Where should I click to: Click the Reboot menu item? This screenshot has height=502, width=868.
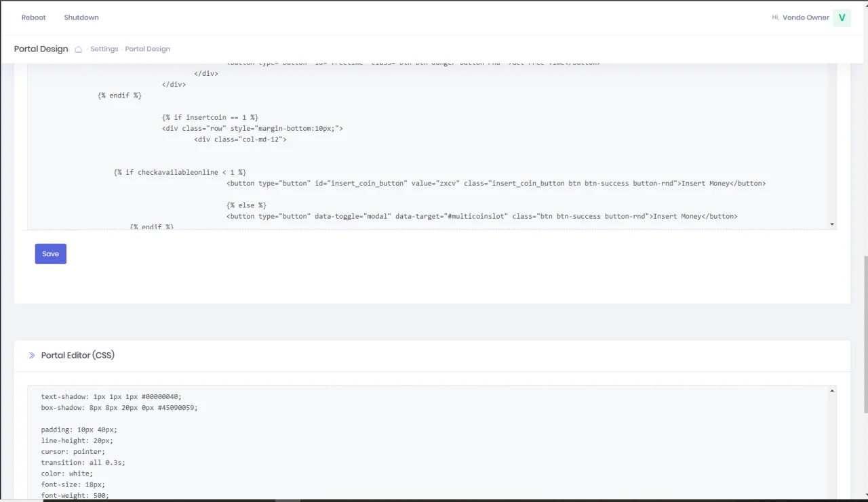point(33,18)
